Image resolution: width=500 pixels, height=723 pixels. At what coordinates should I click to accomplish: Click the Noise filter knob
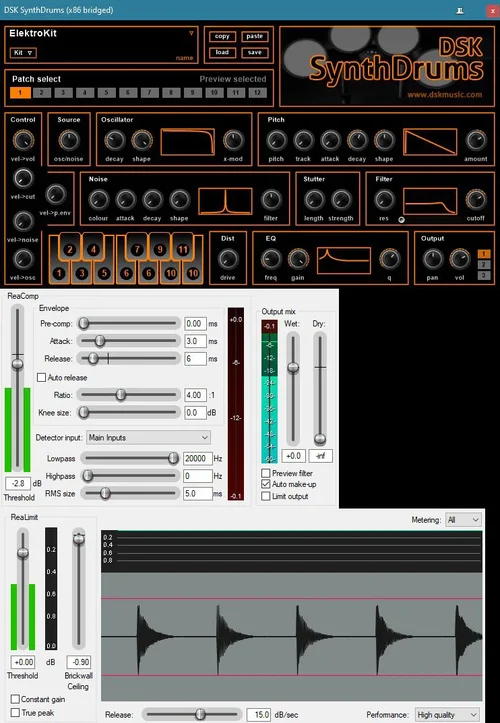(271, 200)
